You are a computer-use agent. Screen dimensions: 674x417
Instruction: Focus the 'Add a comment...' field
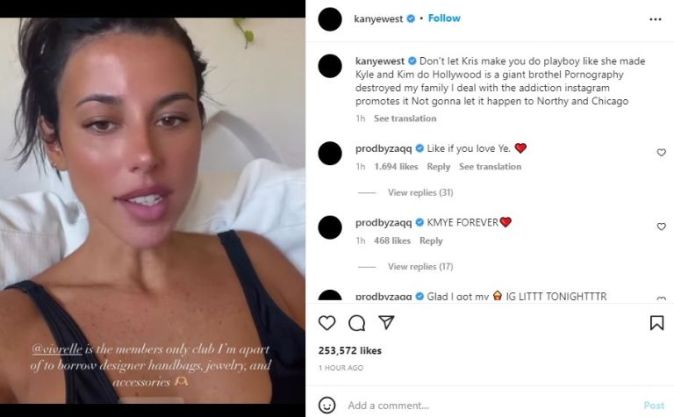coord(490,405)
